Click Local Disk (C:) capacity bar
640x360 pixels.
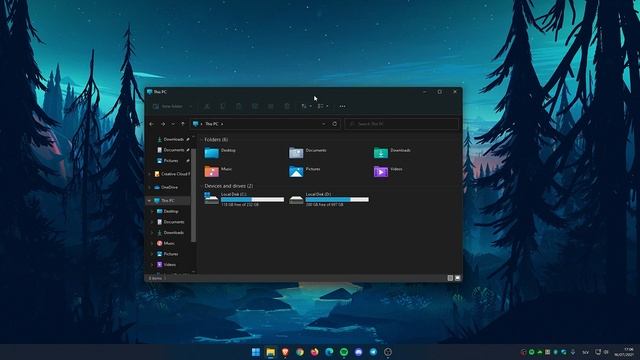[x=252, y=200]
